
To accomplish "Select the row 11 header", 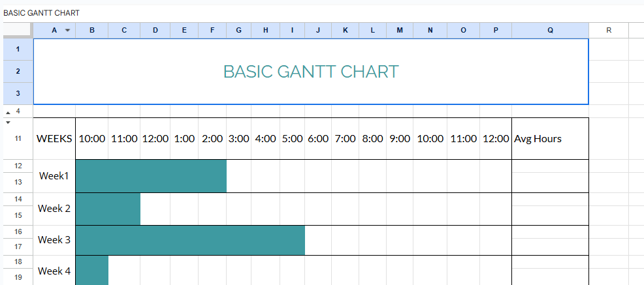I will point(18,138).
